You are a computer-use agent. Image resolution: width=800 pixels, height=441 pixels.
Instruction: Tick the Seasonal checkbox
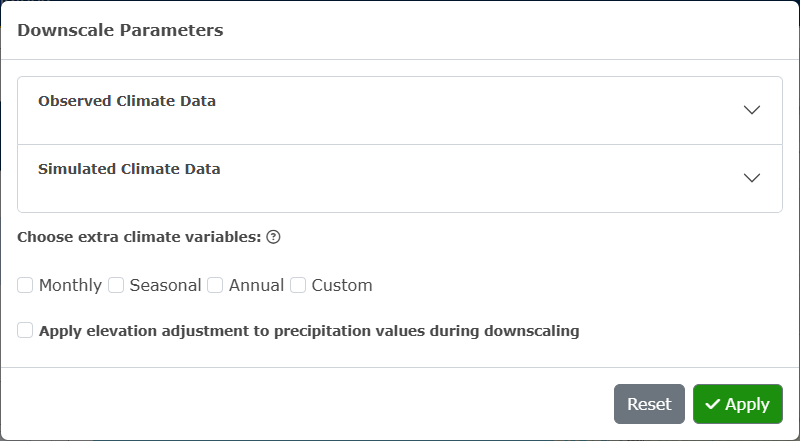click(x=116, y=285)
